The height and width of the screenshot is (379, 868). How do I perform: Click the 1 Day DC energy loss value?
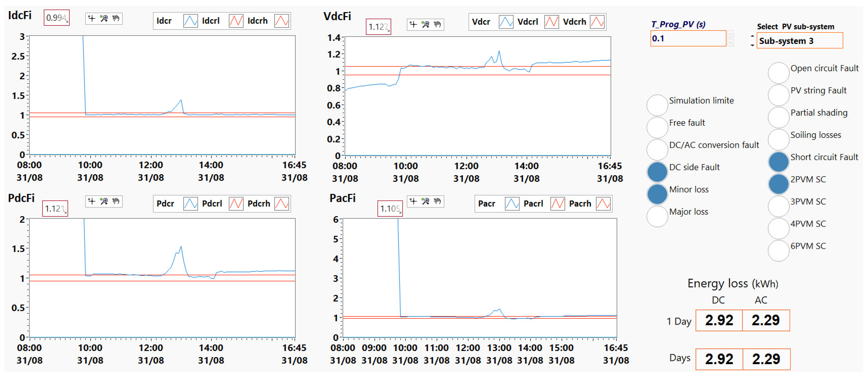[719, 320]
